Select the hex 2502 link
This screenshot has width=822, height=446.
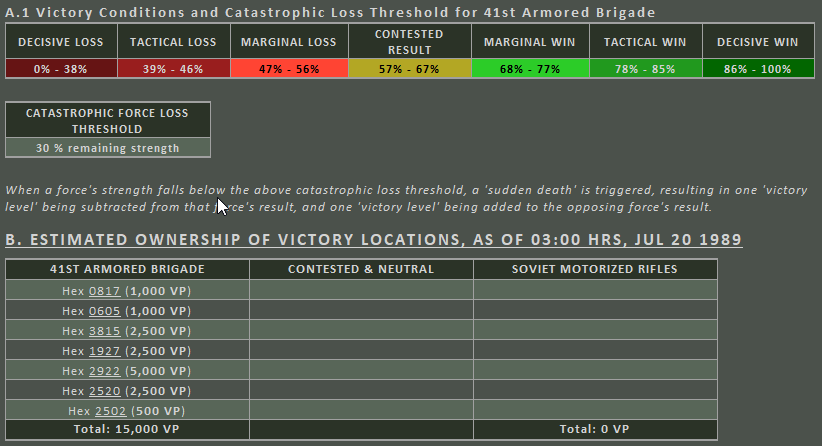(x=110, y=411)
